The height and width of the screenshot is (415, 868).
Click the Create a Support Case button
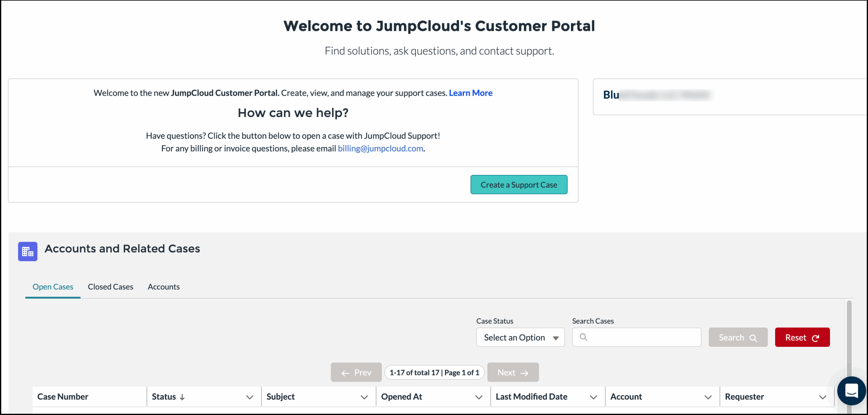[x=518, y=184]
